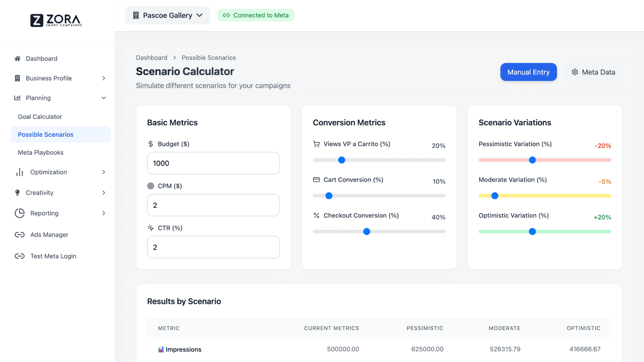Click the Possible Scenarios breadcrumb

pyautogui.click(x=209, y=58)
